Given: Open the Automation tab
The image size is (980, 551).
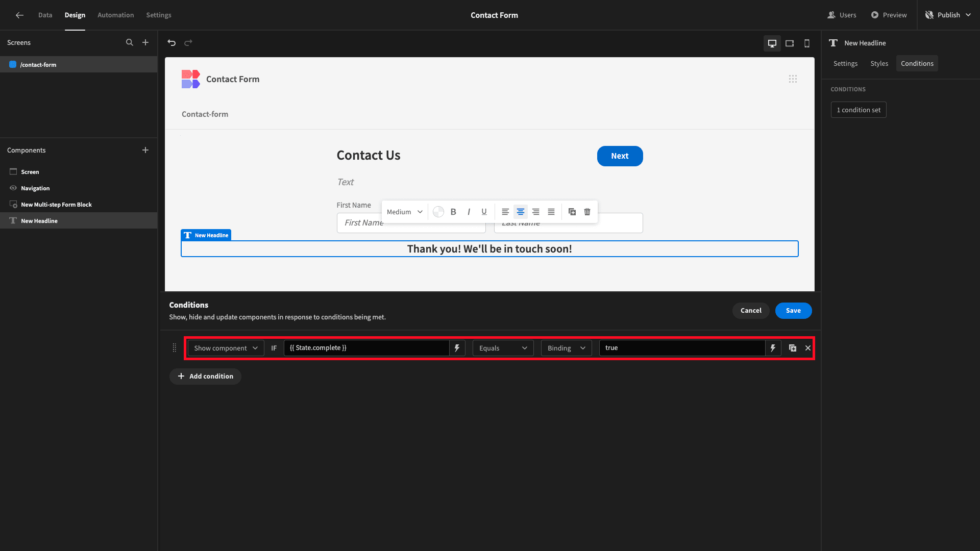Looking at the screenshot, I should pos(116,15).
